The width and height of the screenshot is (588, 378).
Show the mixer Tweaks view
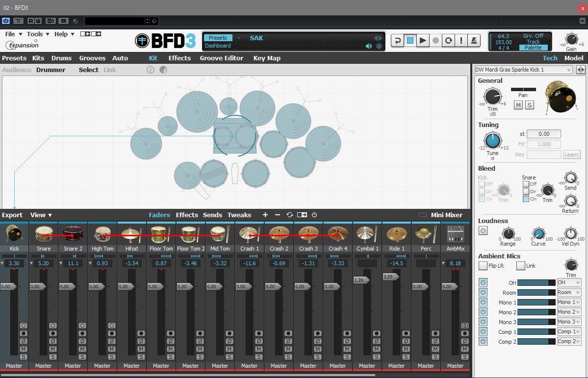click(x=239, y=215)
